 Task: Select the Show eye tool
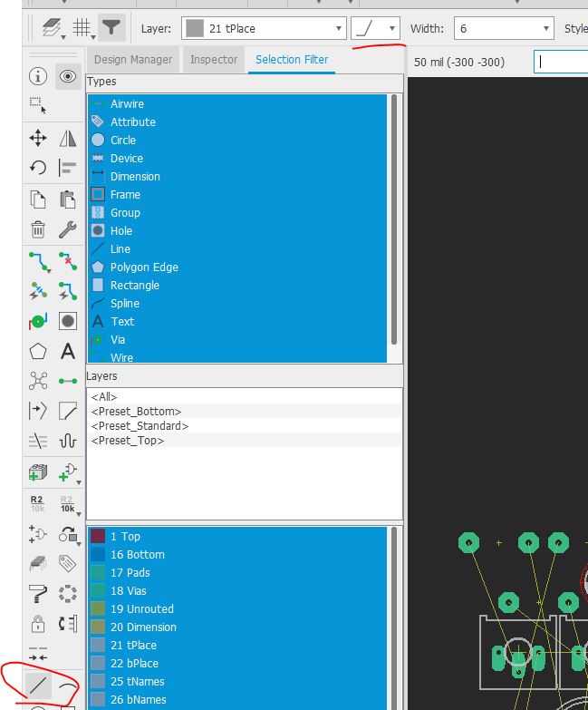(x=68, y=76)
